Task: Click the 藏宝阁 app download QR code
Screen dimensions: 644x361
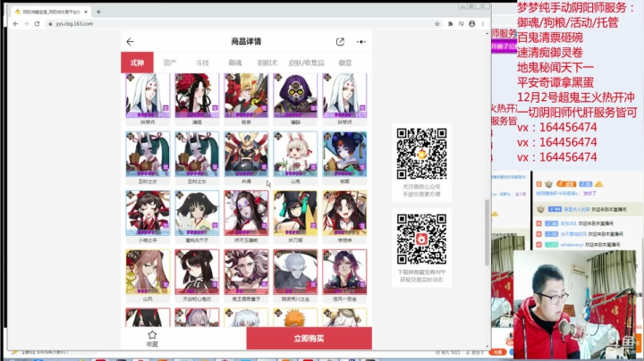Action: click(421, 239)
